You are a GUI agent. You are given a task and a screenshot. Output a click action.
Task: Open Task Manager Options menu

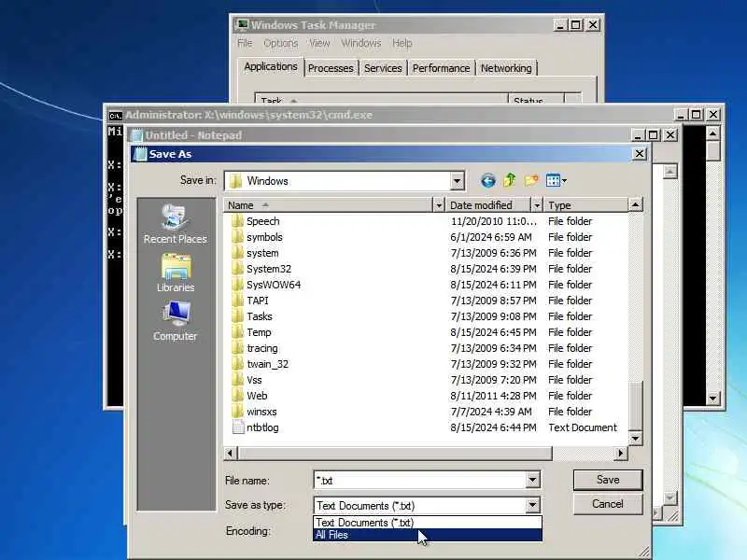[x=281, y=43]
